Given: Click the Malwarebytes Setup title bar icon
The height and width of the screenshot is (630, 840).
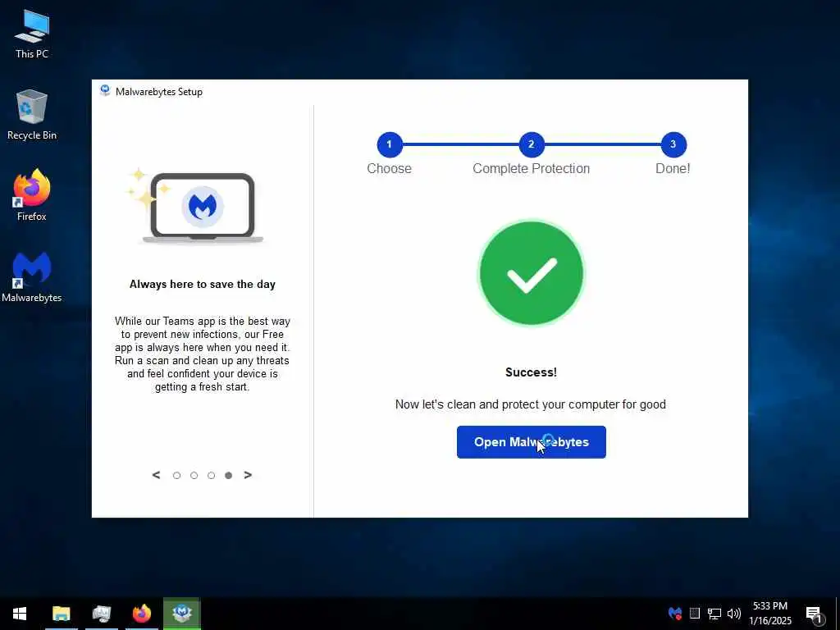Looking at the screenshot, I should (105, 91).
